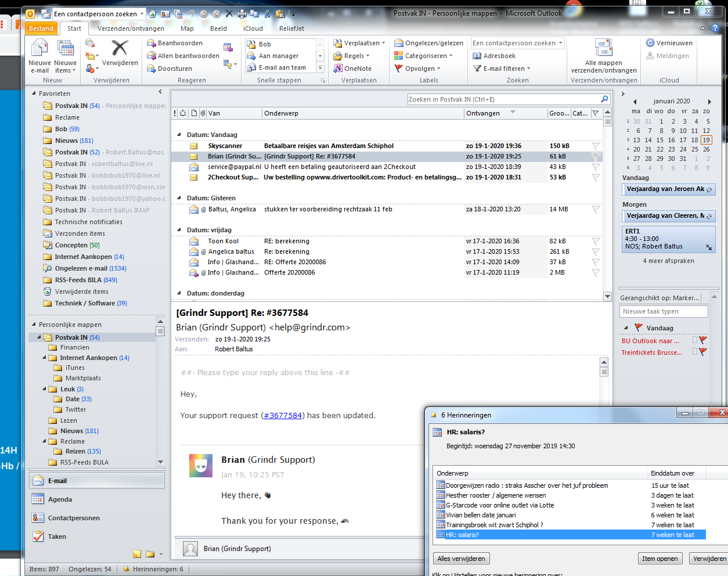Viewport: 728px width, 576px height.
Task: Click the message list vertical scrollbar
Action: click(607, 203)
